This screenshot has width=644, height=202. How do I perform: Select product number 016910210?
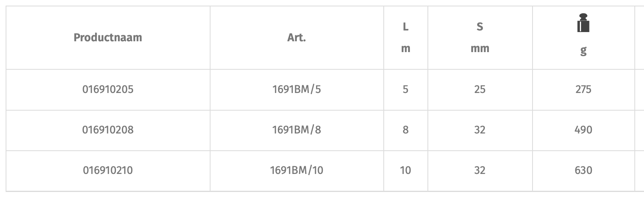click(x=108, y=170)
